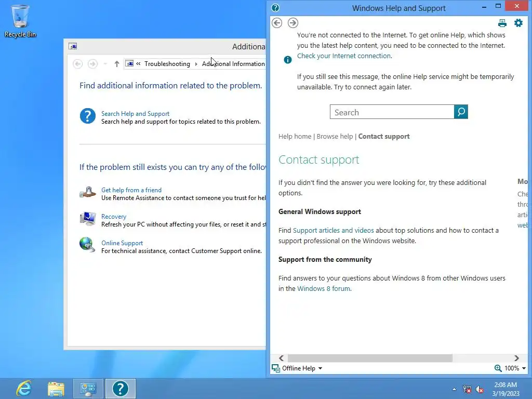
Task: Select the Contact support navigation item
Action: pos(384,137)
